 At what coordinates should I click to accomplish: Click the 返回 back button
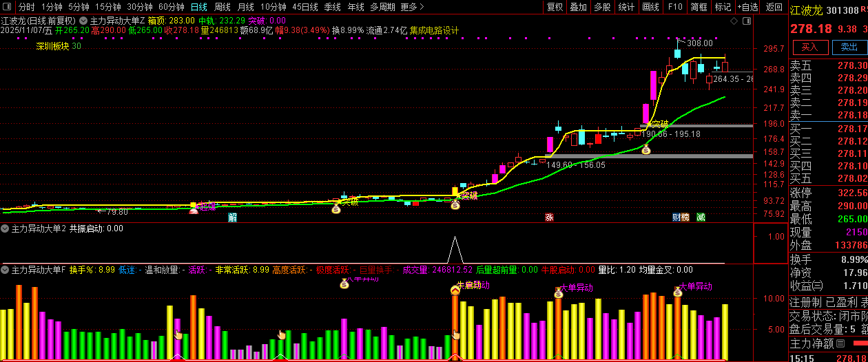click(774, 7)
